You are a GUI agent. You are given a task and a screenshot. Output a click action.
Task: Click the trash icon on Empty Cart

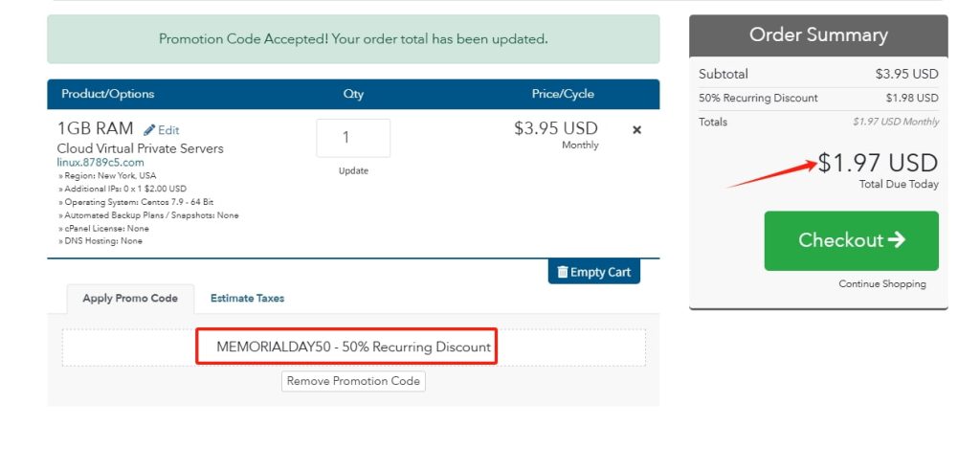pyautogui.click(x=562, y=272)
